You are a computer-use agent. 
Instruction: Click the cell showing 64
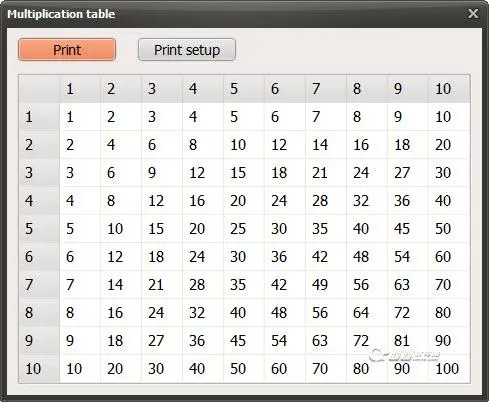click(x=367, y=313)
